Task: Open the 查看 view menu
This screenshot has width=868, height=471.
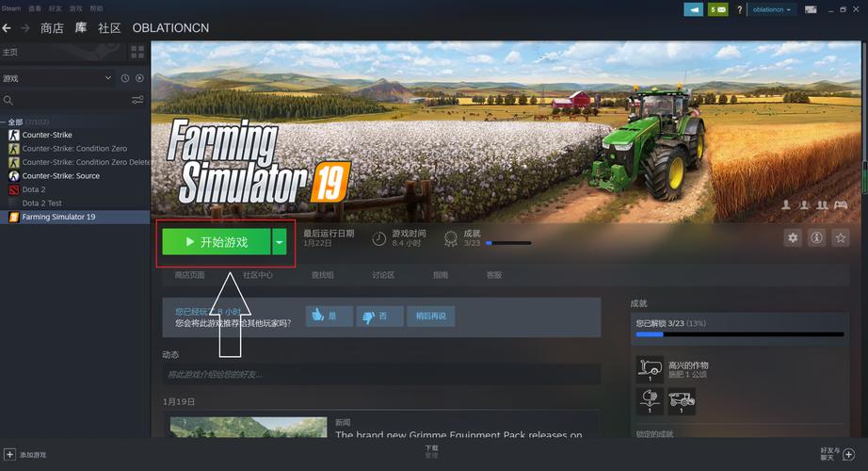Action: pyautogui.click(x=34, y=8)
